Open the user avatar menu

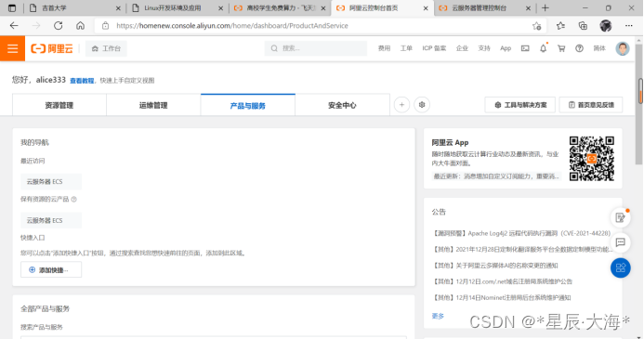(x=623, y=48)
